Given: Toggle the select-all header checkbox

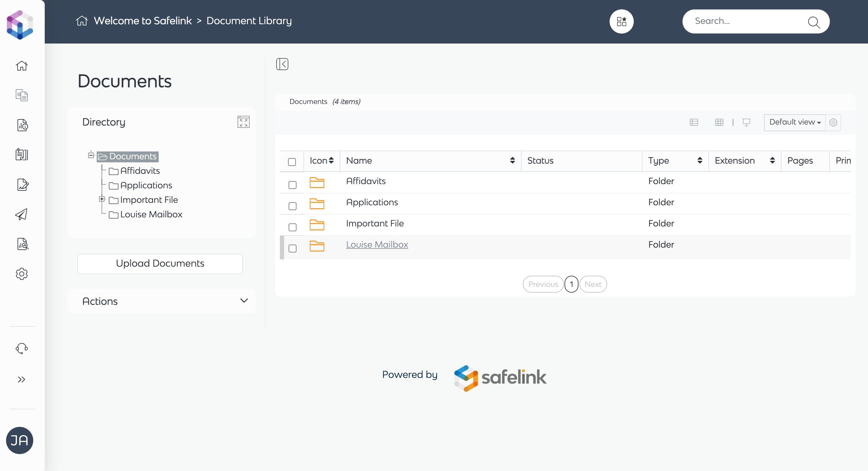Looking at the screenshot, I should 292,162.
